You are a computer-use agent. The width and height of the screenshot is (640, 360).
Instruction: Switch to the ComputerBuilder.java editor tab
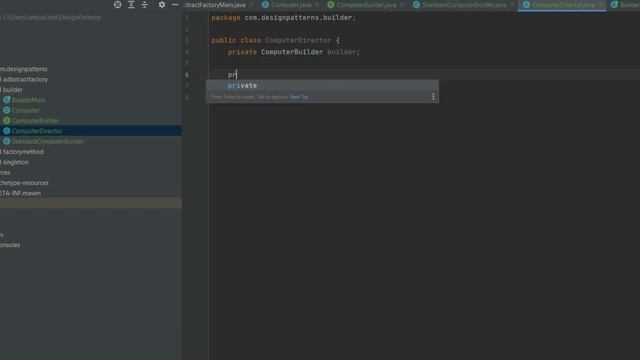[366, 5]
